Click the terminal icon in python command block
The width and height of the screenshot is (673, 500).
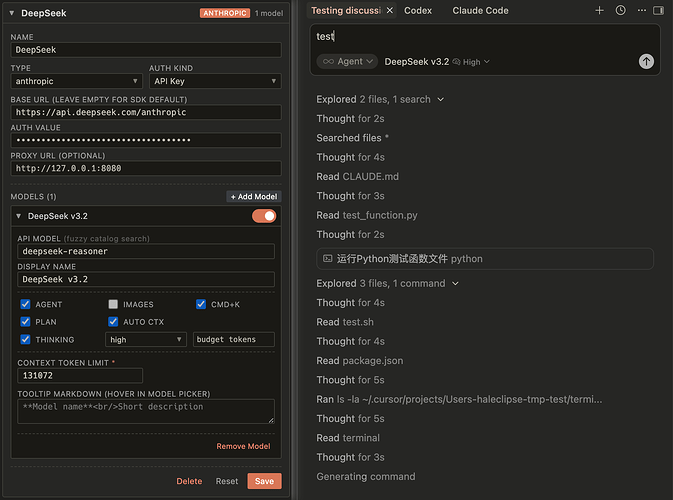click(x=327, y=258)
